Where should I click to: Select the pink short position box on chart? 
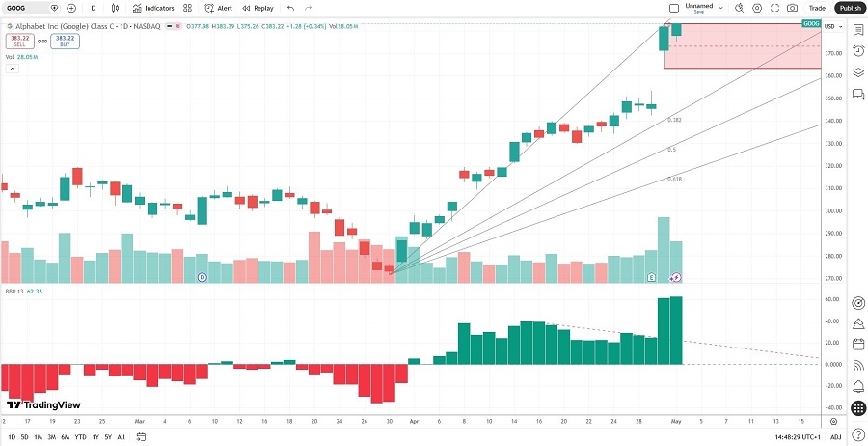pos(742,46)
